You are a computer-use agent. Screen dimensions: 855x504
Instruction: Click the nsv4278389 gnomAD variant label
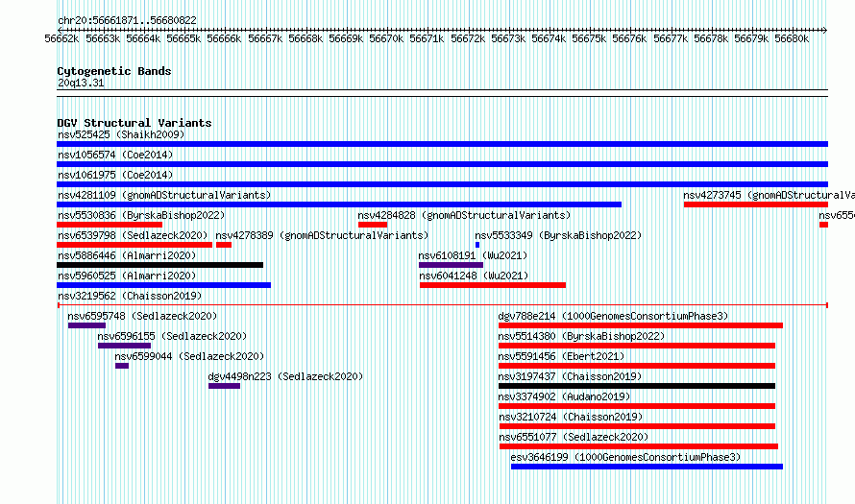[322, 235]
